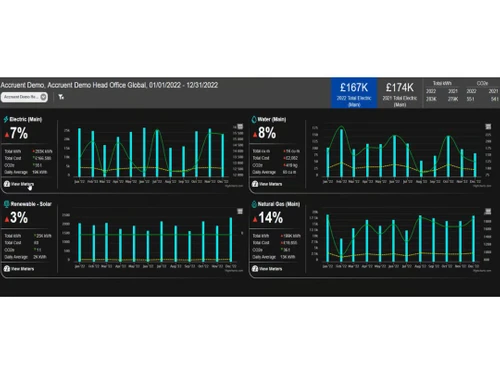Click the Total Cost row in Electric stats

click(28, 158)
